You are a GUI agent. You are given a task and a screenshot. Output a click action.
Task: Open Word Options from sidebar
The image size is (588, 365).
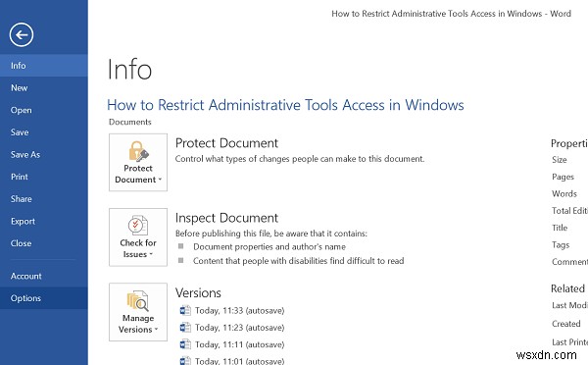(44, 298)
